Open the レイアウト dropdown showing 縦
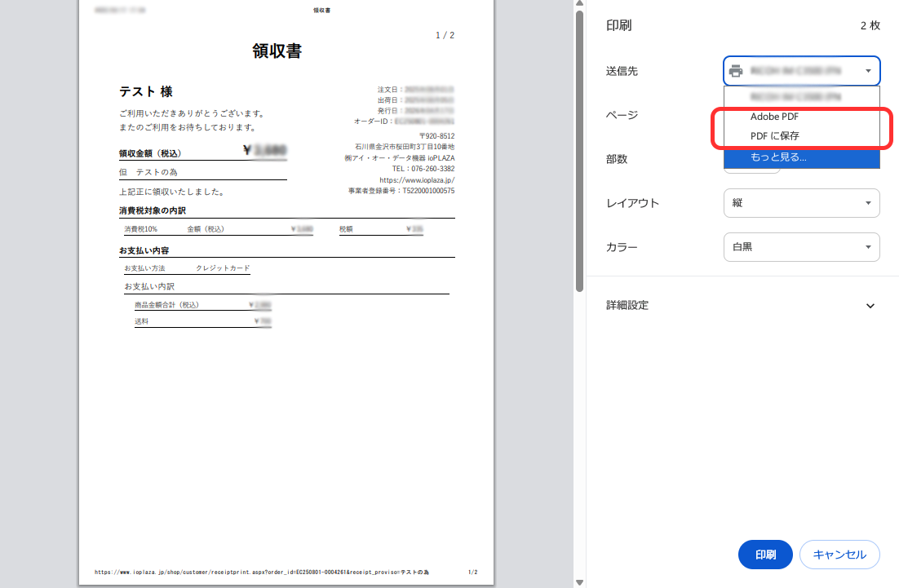899x588 pixels. (x=801, y=202)
